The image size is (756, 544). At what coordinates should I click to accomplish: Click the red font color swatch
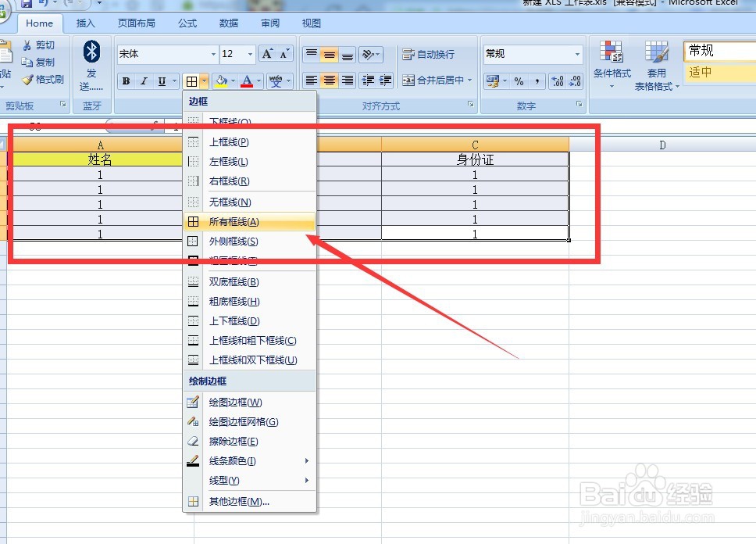coord(247,85)
